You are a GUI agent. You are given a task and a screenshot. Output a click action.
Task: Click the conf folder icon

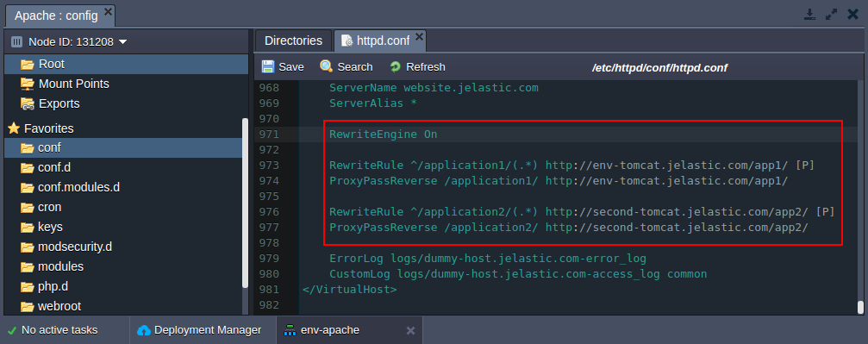pyautogui.click(x=27, y=148)
